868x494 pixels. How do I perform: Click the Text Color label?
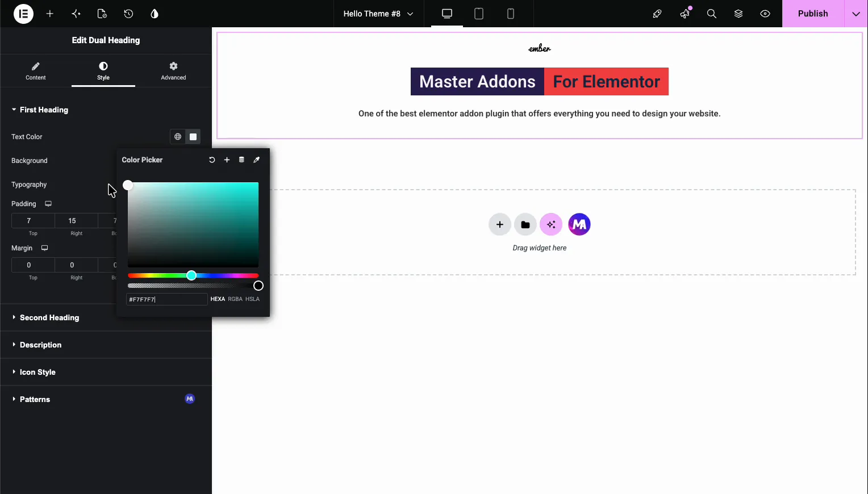pos(27,137)
